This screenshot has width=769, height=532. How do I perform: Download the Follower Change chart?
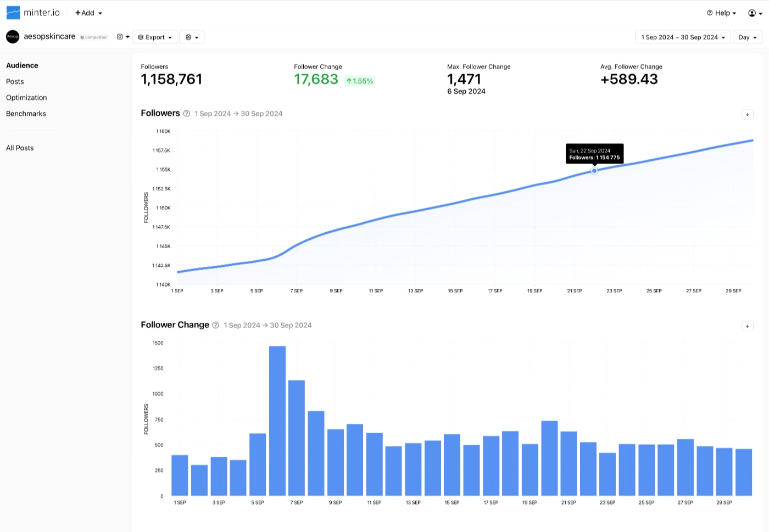point(747,326)
